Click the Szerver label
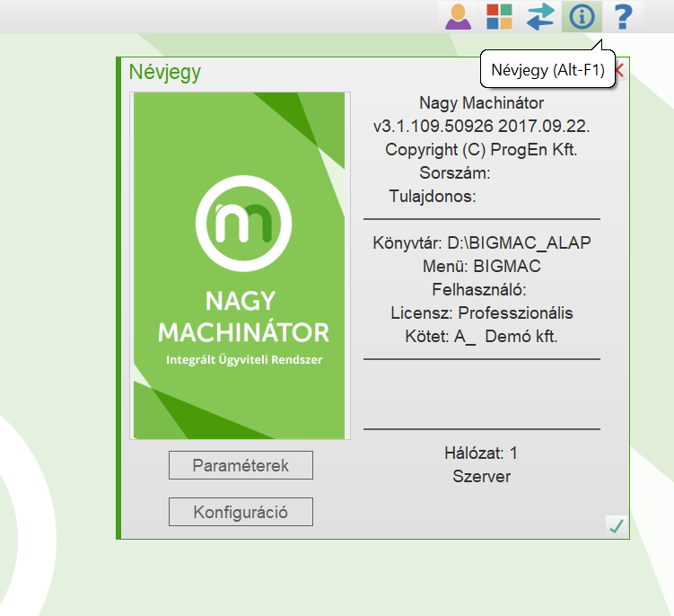The image size is (674, 616). click(x=481, y=477)
